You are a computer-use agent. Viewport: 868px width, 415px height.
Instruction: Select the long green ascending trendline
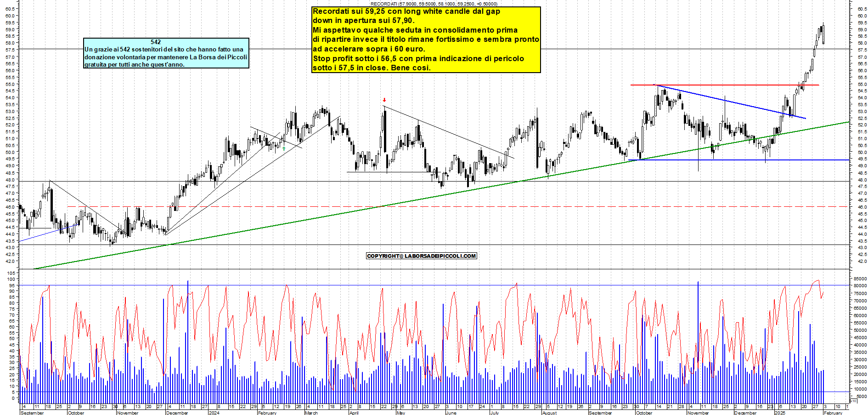pos(441,195)
